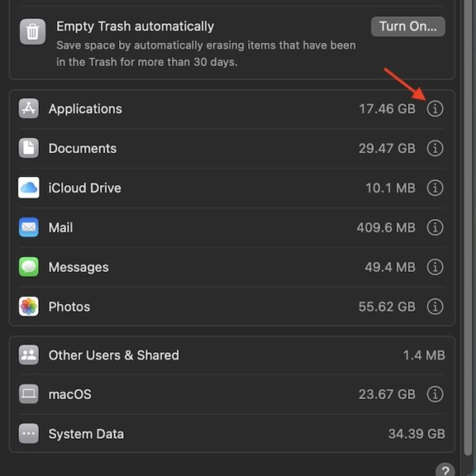Click the iCloud Drive cloud icon
The width and height of the screenshot is (476, 476).
click(x=29, y=188)
